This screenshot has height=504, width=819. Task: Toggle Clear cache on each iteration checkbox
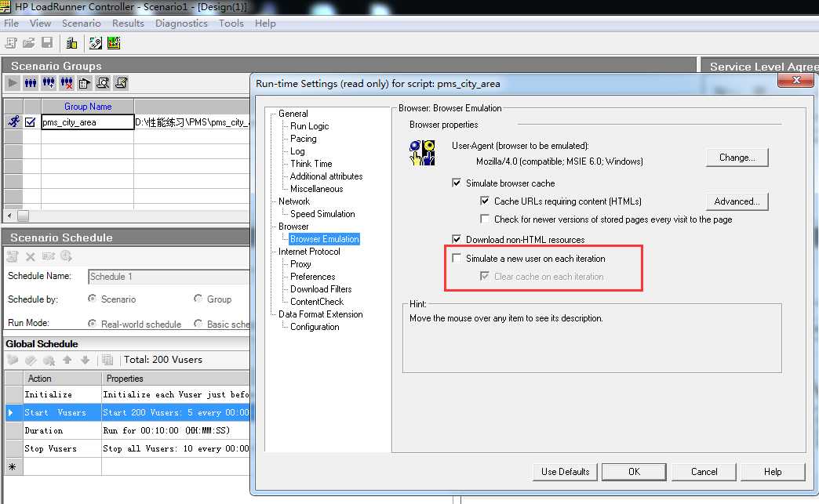(x=485, y=276)
